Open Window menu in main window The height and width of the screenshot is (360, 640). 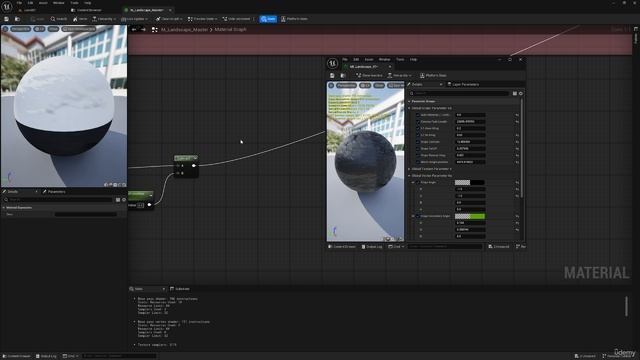pos(58,3)
